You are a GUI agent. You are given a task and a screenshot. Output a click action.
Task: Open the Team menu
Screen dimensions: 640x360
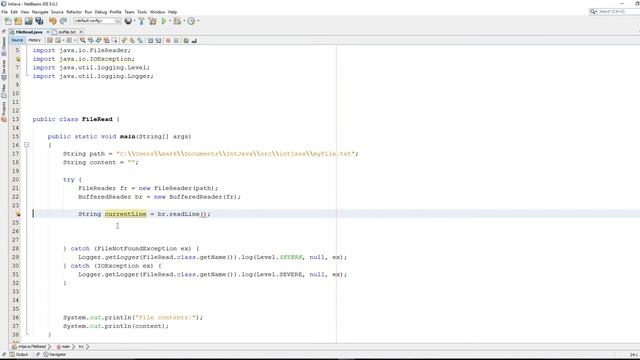coord(129,12)
